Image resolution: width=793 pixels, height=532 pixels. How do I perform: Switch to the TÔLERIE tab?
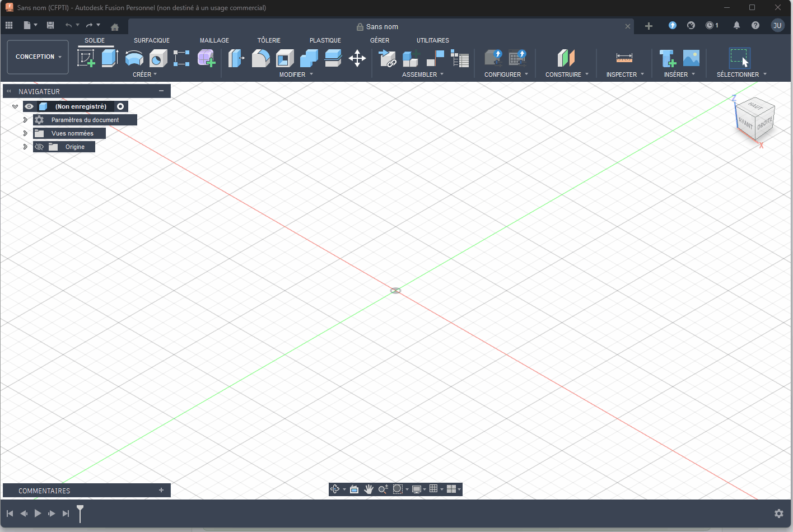coord(269,40)
